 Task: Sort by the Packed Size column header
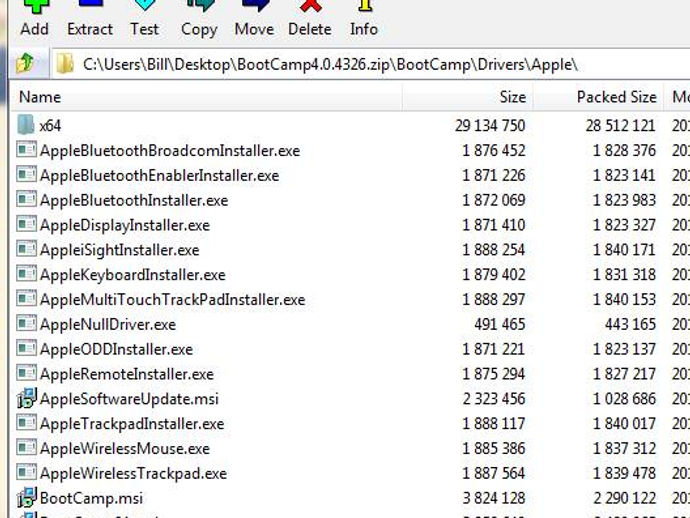pos(598,97)
